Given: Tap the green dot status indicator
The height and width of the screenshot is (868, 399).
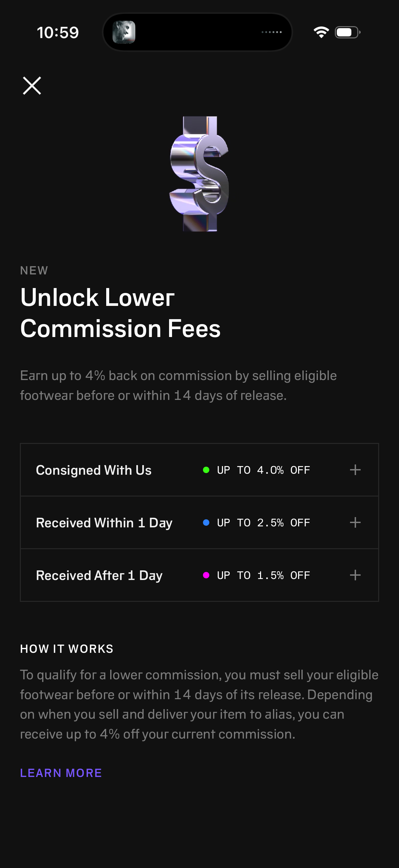Looking at the screenshot, I should point(206,470).
